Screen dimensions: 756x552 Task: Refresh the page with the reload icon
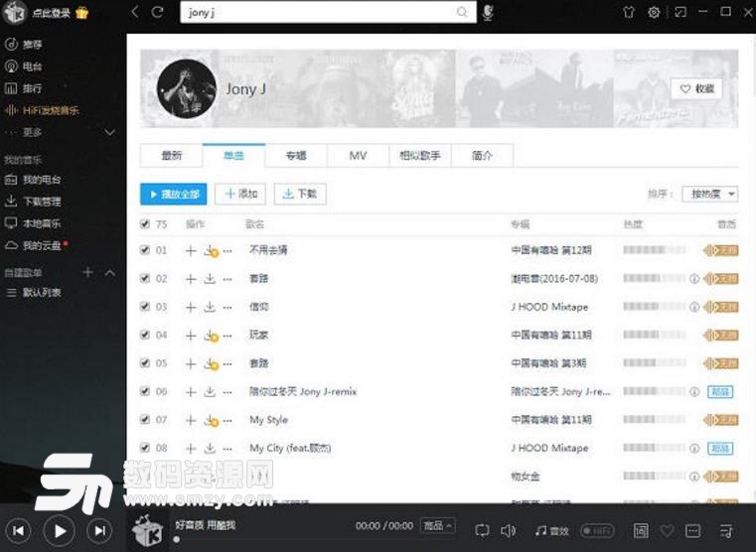coord(157,12)
